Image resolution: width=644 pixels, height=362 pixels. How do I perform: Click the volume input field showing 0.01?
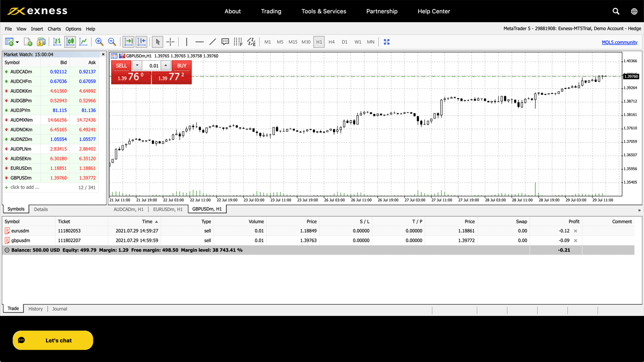pos(151,65)
